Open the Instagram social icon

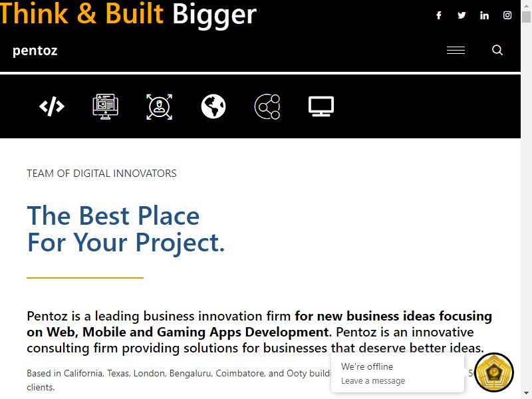pos(507,15)
